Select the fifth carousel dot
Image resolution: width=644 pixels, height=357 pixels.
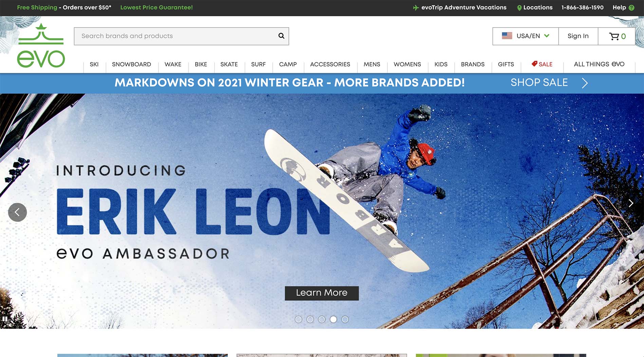point(345,319)
